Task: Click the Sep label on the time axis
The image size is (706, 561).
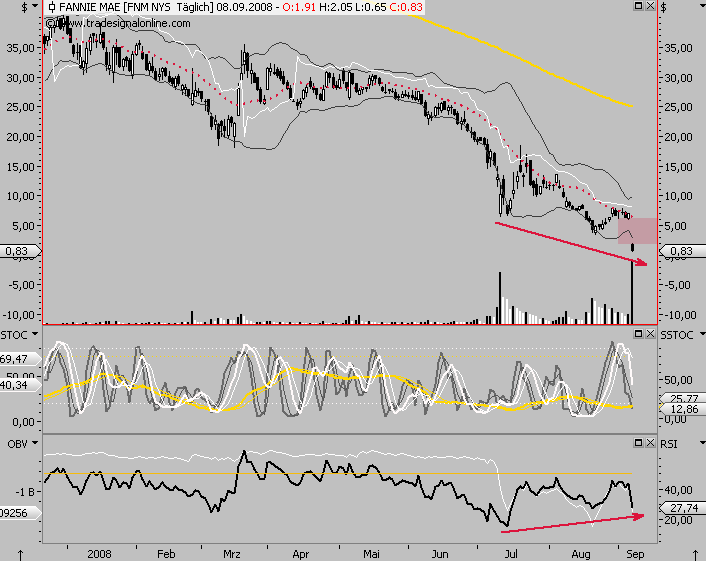Action: coord(635,554)
